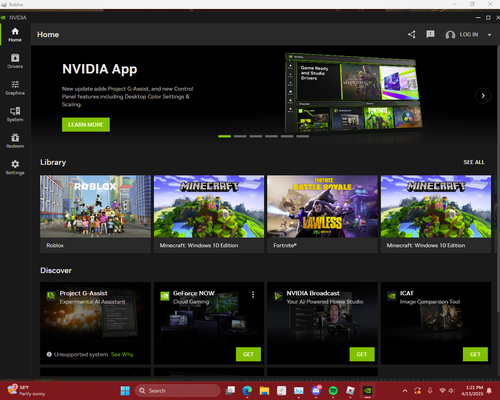Click the NVIDIA Broadcast app icon

[278, 296]
